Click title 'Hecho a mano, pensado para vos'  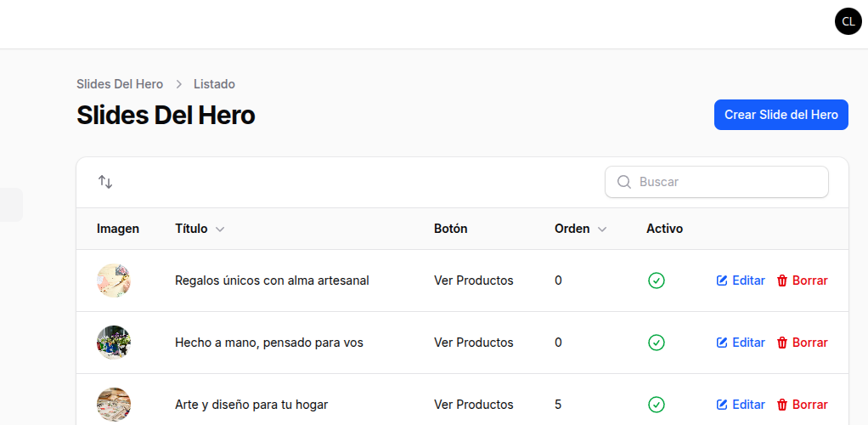coord(269,343)
